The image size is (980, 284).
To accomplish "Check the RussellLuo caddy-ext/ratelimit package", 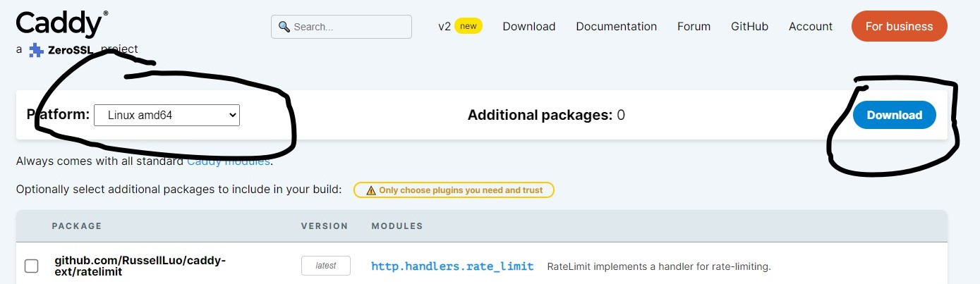I will click(32, 266).
